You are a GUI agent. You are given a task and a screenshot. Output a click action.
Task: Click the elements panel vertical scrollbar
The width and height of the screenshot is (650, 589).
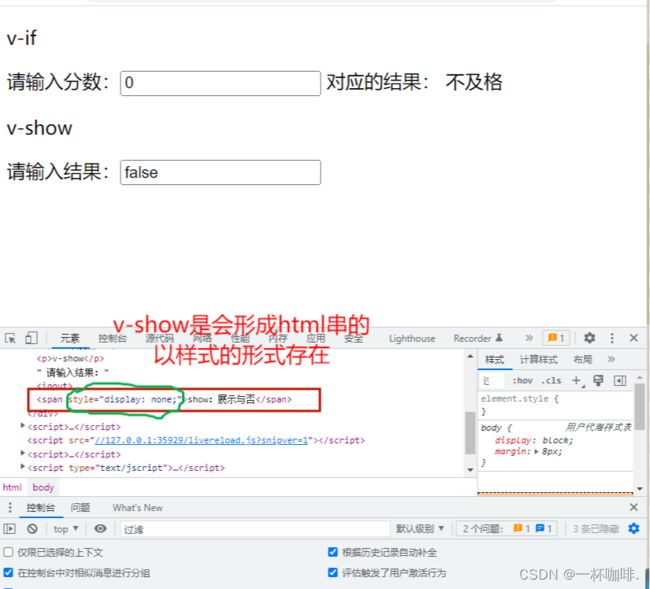pos(470,433)
